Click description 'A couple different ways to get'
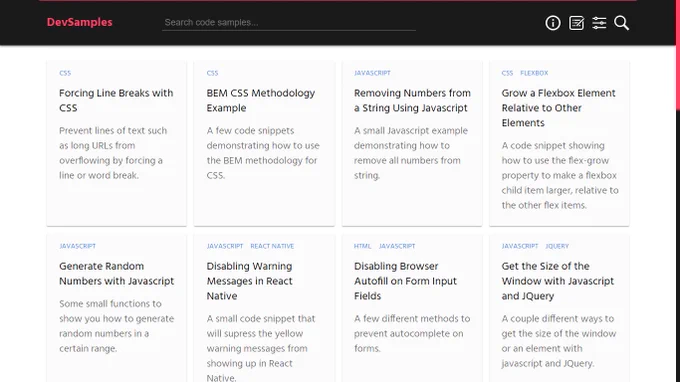 559,340
